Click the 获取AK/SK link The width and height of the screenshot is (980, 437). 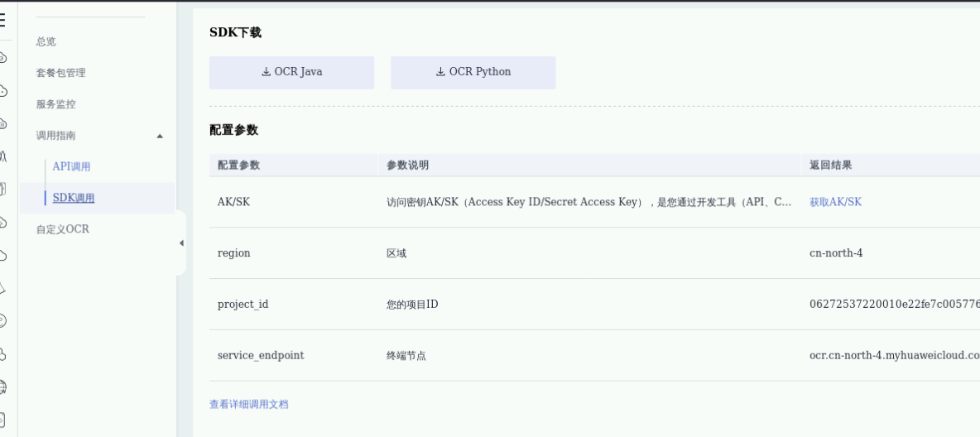[x=836, y=202]
